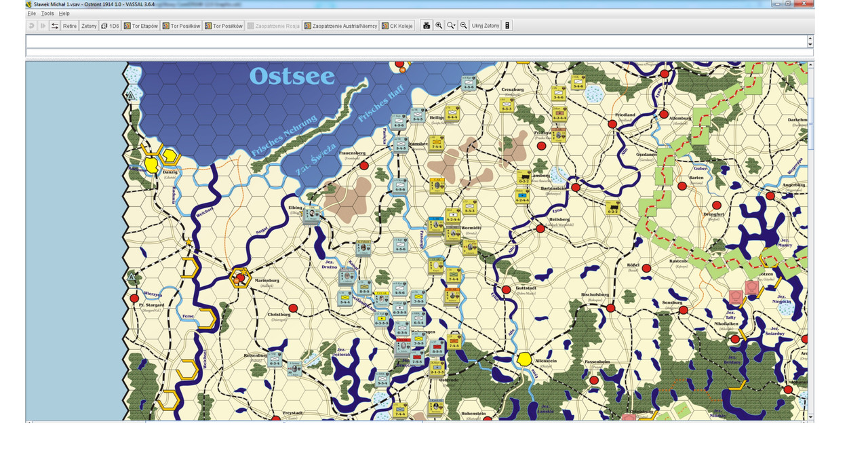
Task: Click the undo arrow in toolbar
Action: (x=31, y=26)
